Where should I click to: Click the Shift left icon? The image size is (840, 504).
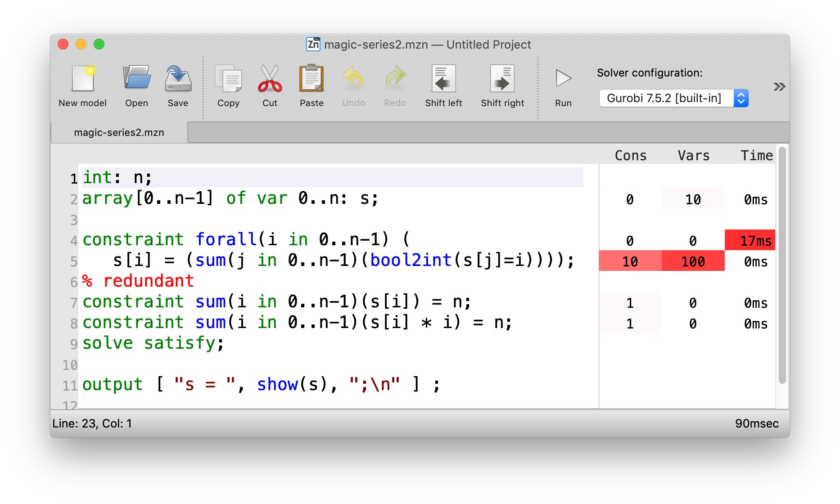pyautogui.click(x=443, y=79)
